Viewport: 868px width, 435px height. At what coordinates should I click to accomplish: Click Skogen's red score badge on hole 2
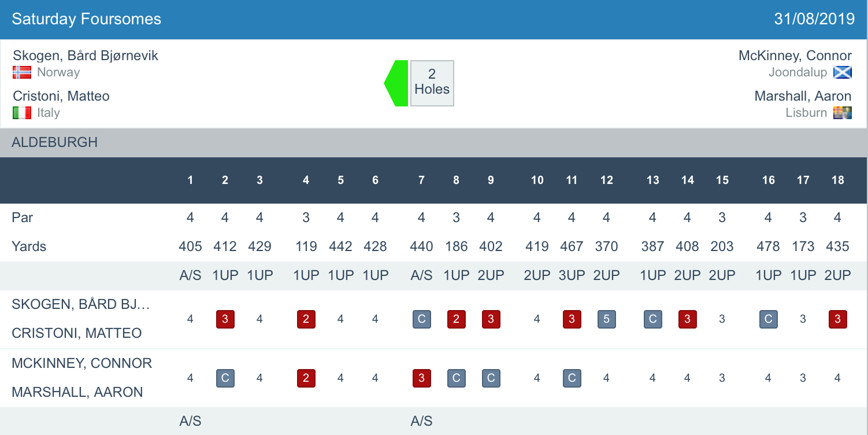click(225, 319)
